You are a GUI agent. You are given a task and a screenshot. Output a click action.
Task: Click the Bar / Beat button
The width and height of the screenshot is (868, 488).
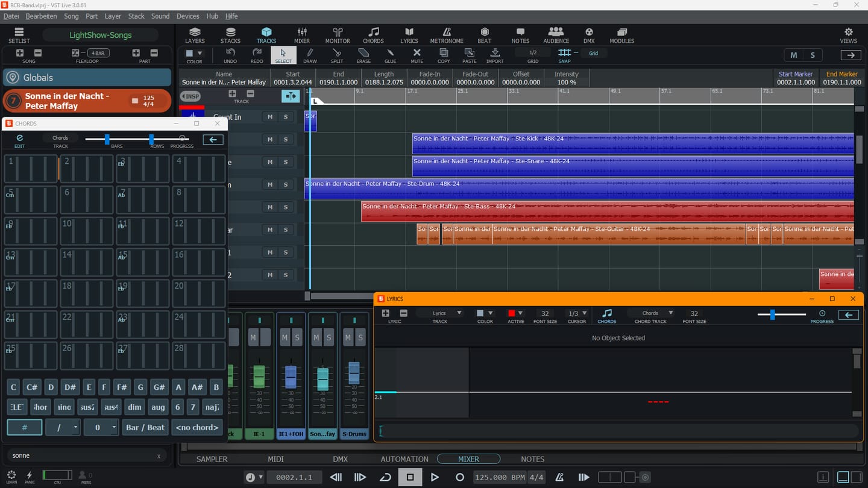[145, 427]
